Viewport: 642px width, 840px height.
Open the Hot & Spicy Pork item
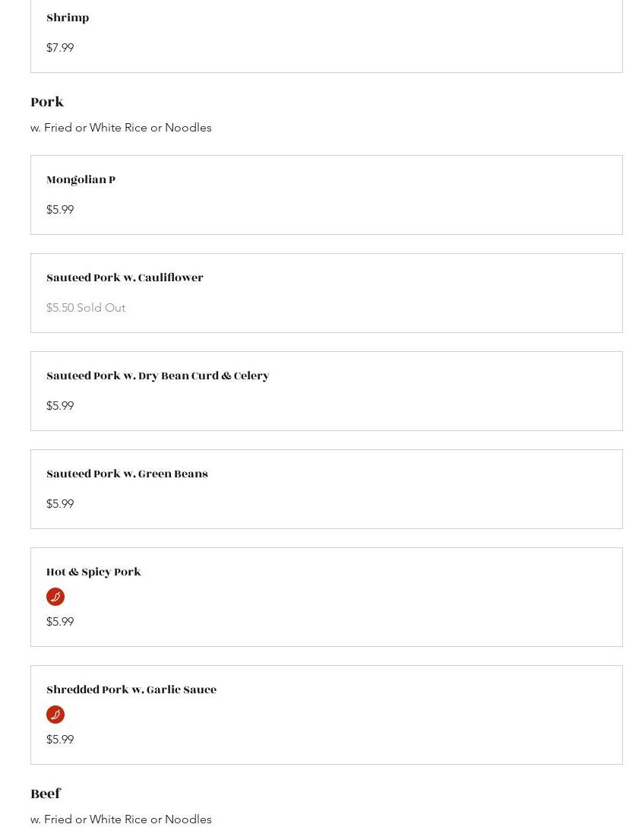click(x=93, y=572)
